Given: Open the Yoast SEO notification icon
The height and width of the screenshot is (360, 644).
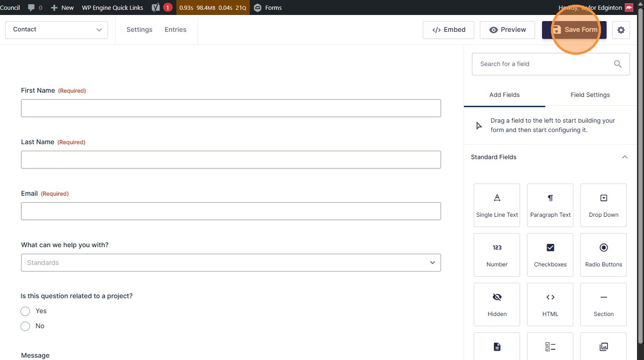Looking at the screenshot, I should point(162,7).
